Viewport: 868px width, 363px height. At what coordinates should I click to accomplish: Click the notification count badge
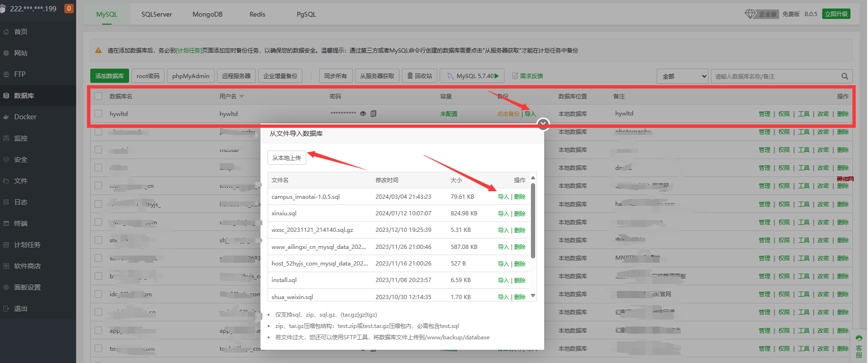coord(69,9)
